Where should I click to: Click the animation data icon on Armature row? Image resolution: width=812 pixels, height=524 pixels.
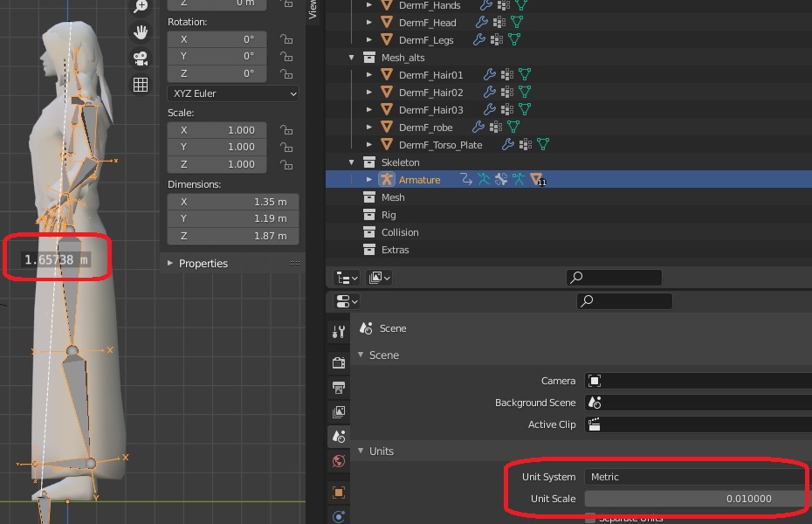point(466,179)
